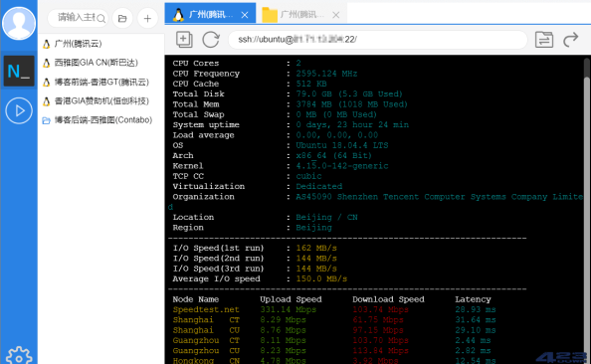The image size is (591, 364).
Task: Open the settings gear icon
Action: 19,356
